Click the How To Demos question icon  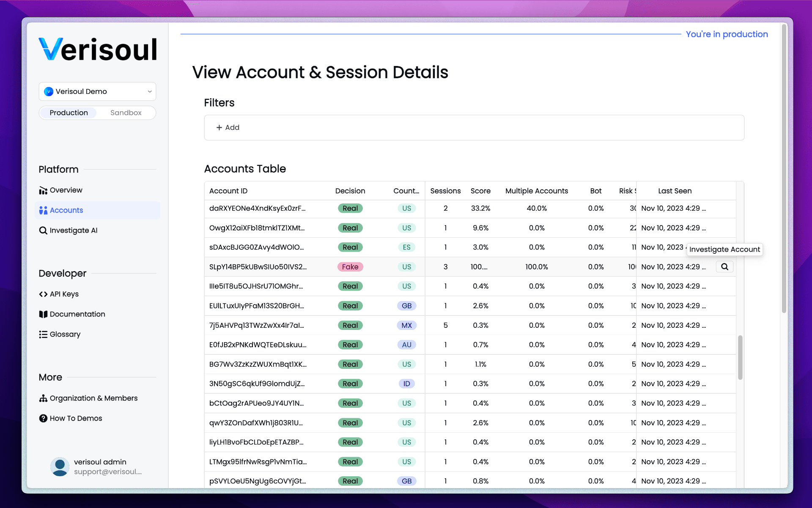click(x=43, y=418)
